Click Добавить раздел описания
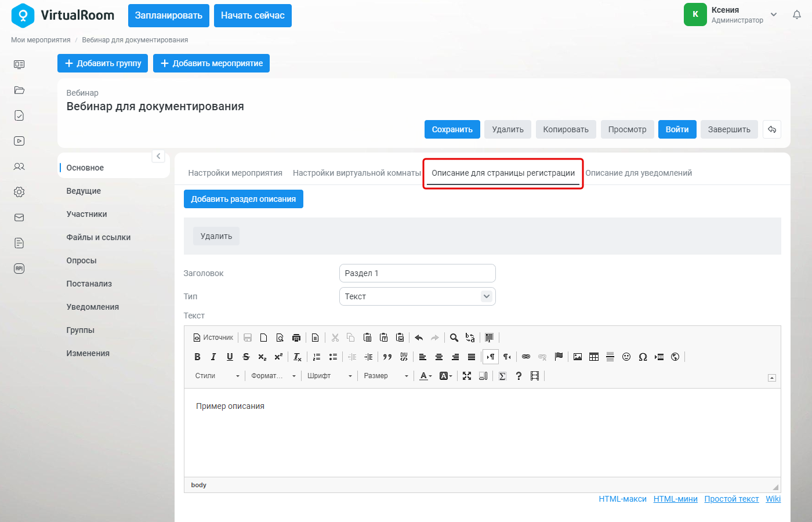Image resolution: width=812 pixels, height=522 pixels. coord(244,199)
